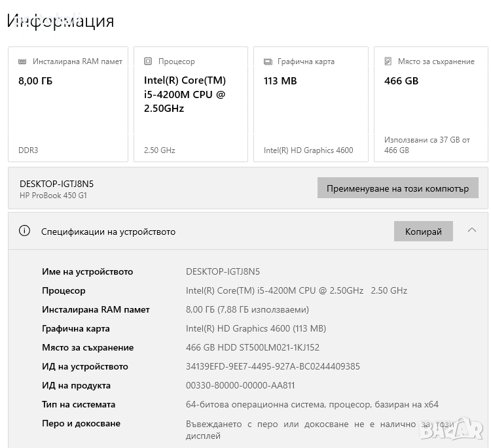Click the Перо и докосване label
Image resolution: width=491 pixels, height=448 pixels.
coord(81,424)
